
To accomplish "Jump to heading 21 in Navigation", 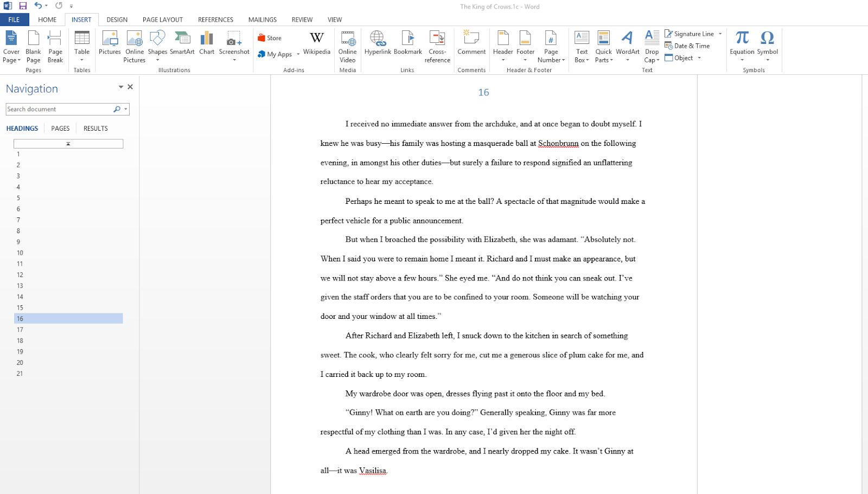I will [x=20, y=374].
